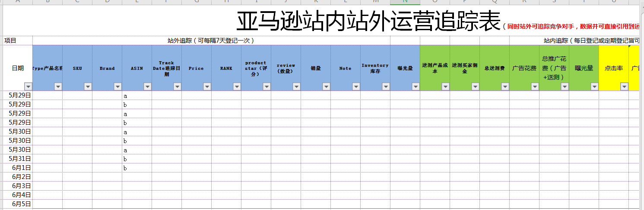Open the 总推广花费 filter dropdown

[565, 86]
